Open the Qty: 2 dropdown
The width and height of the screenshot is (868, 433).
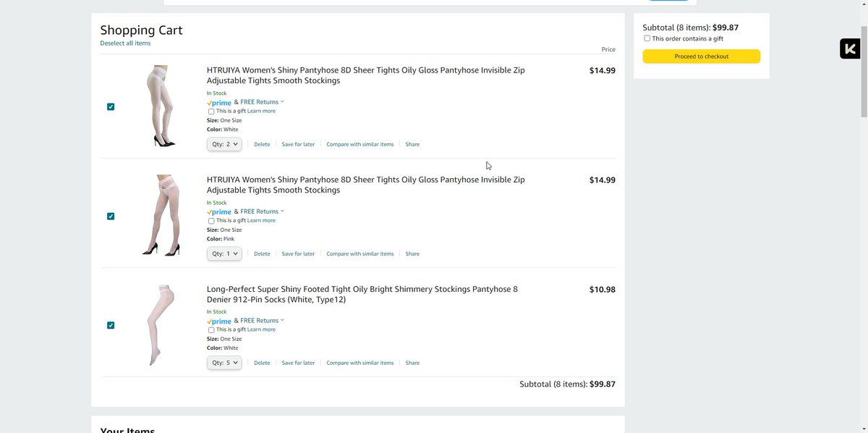(224, 144)
